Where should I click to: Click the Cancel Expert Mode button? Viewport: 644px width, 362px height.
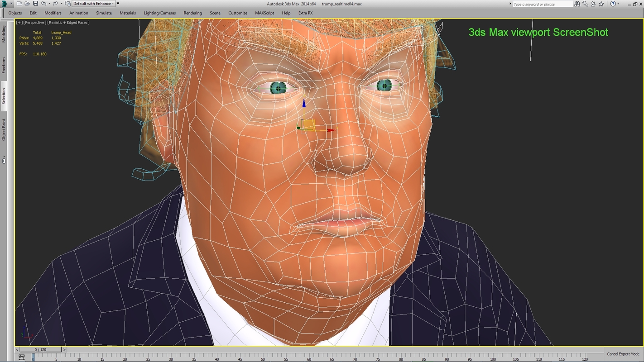click(x=623, y=354)
